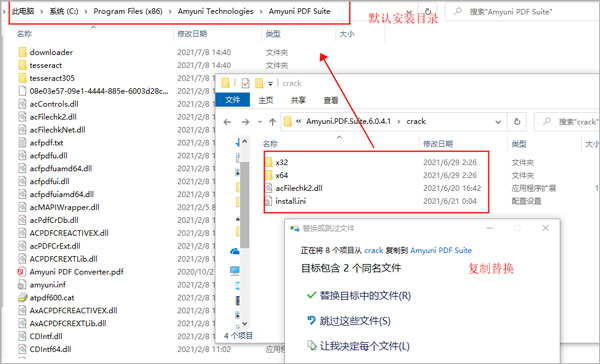Expand chevron after Amyuni Technologies breadcrumb
600x364 pixels.
261,11
